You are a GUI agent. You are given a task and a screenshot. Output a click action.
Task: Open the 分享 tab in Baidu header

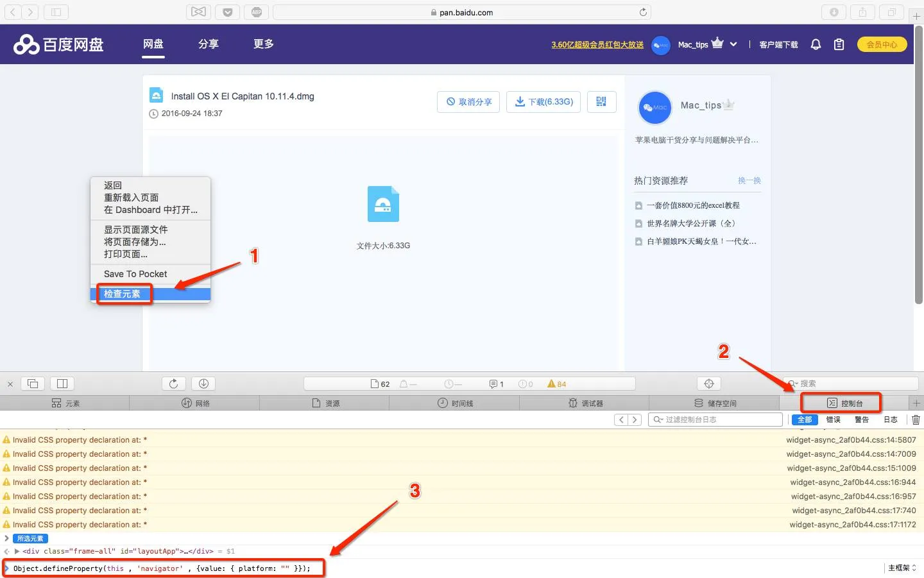coord(209,44)
